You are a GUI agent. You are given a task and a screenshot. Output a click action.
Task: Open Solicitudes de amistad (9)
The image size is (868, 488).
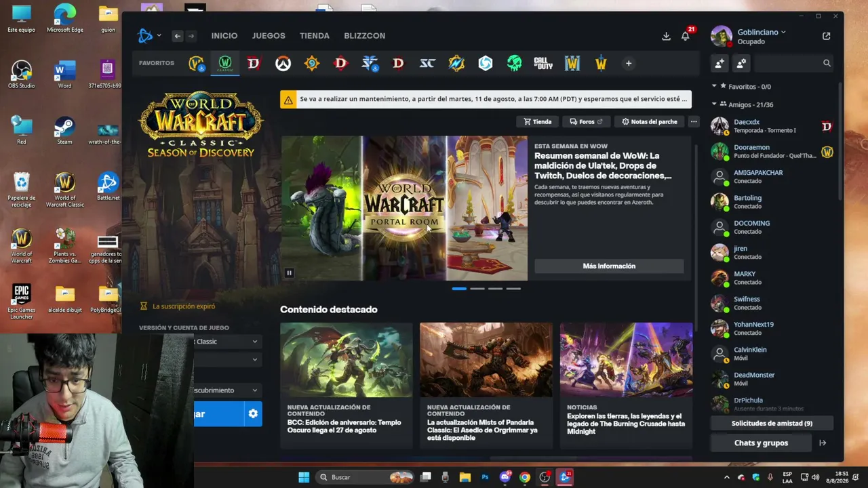(x=772, y=424)
